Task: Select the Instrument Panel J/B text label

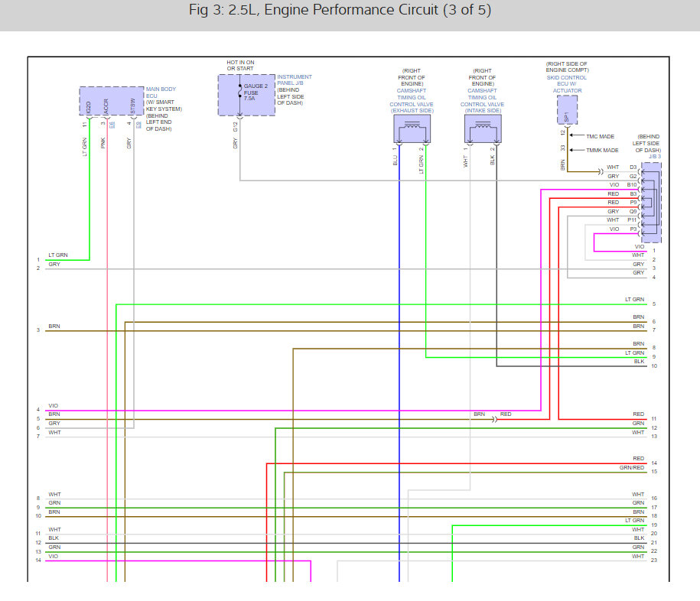Action: 295,90
